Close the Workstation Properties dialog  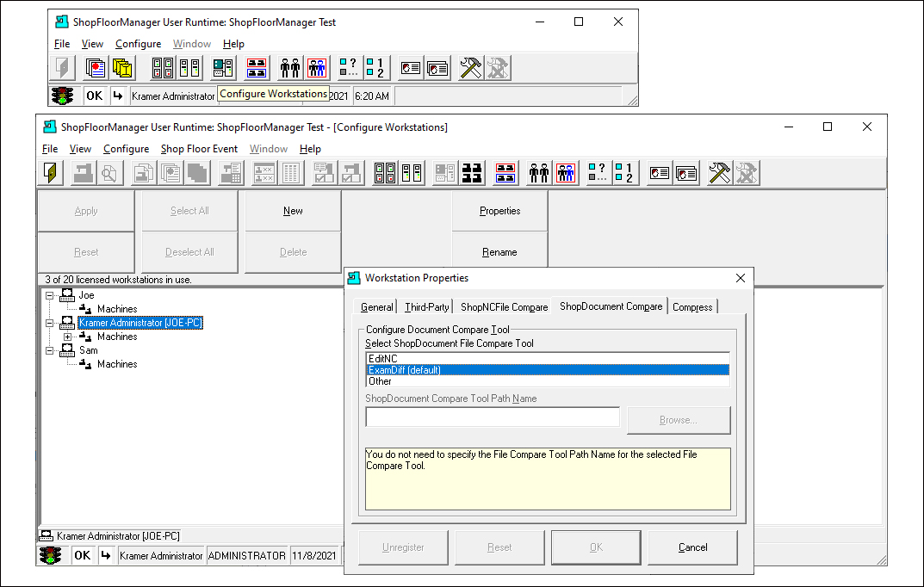coord(741,278)
